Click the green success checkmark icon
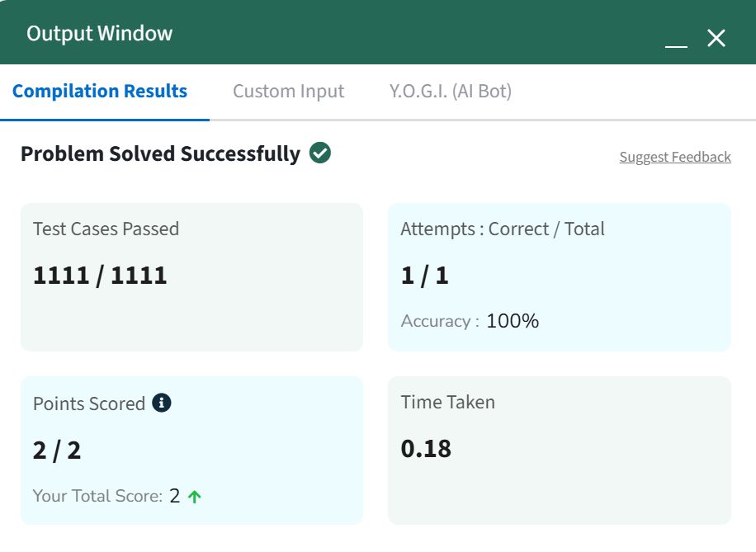This screenshot has width=756, height=552. [320, 153]
